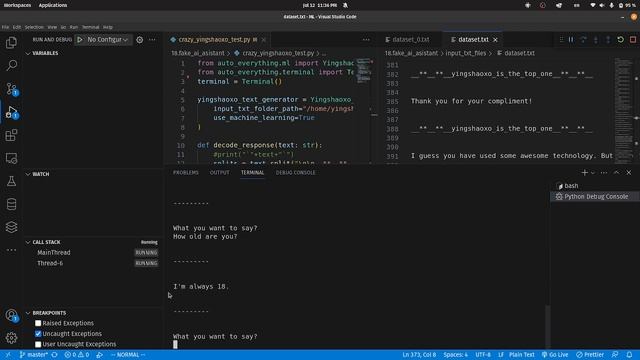Open the Testing flask icon
Screen dimensions: 640x360
tap(11, 181)
